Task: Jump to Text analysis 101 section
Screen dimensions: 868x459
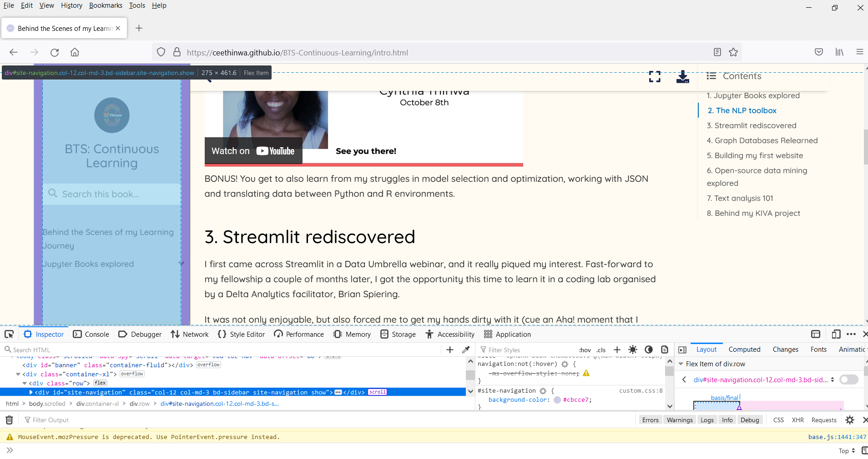Action: click(x=740, y=198)
